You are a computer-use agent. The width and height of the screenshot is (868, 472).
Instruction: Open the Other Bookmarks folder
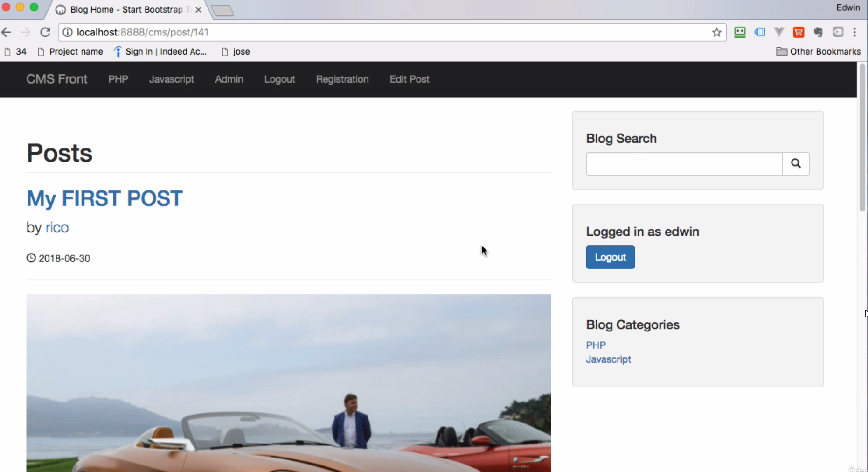point(818,51)
